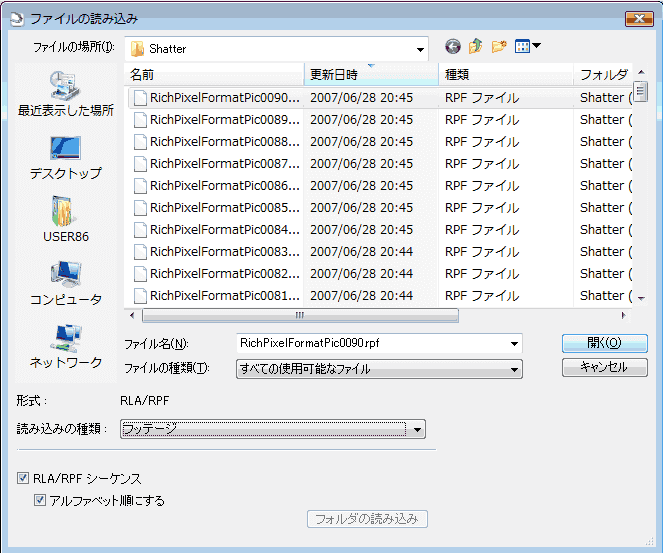Select file name RichPixelFormatPic0087...

pyautogui.click(x=225, y=164)
